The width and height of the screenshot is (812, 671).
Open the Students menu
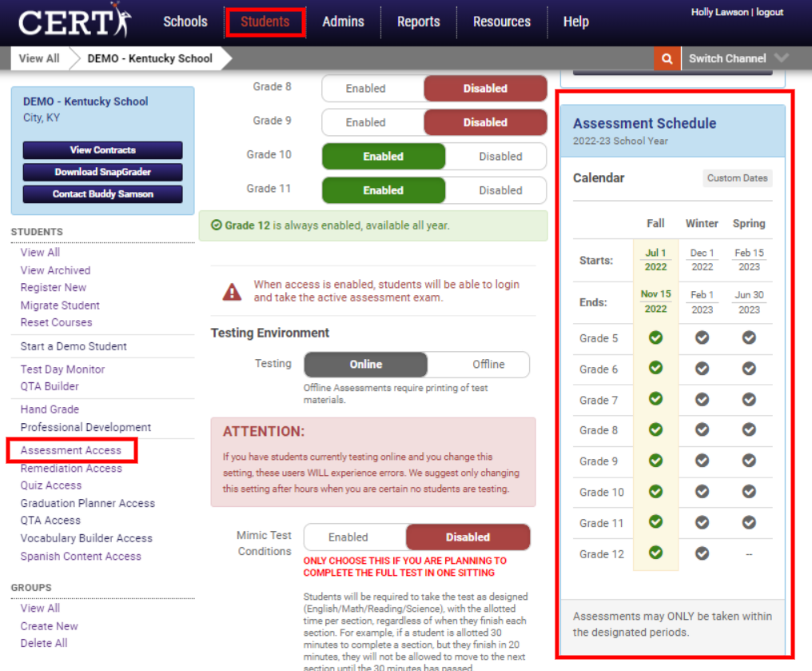(265, 22)
